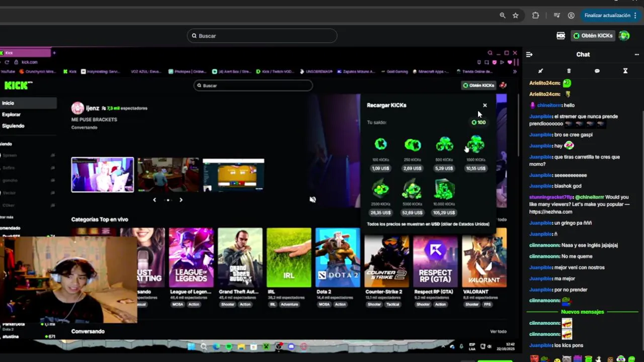This screenshot has width=644, height=362.
Task: Focus the outer Buscar search field
Action: click(262, 36)
